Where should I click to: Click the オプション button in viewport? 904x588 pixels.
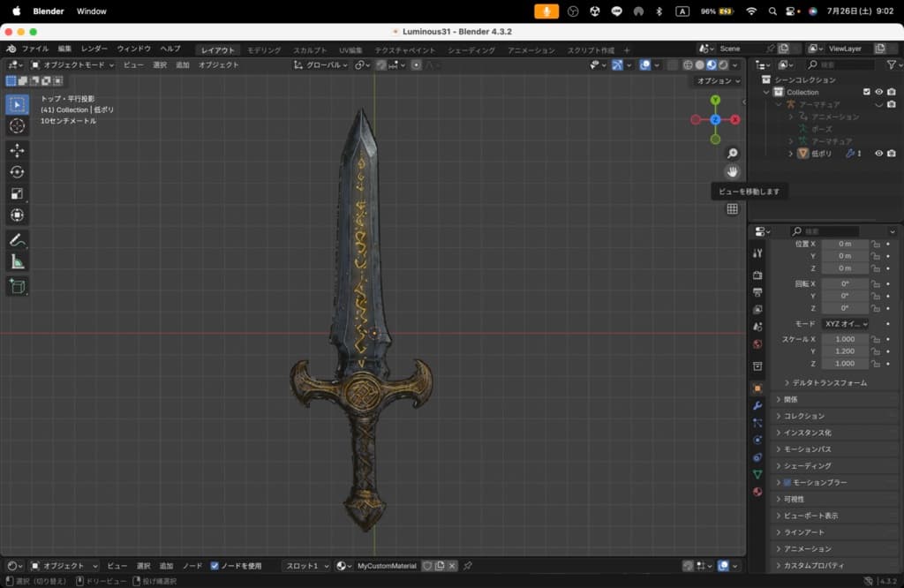[717, 81]
